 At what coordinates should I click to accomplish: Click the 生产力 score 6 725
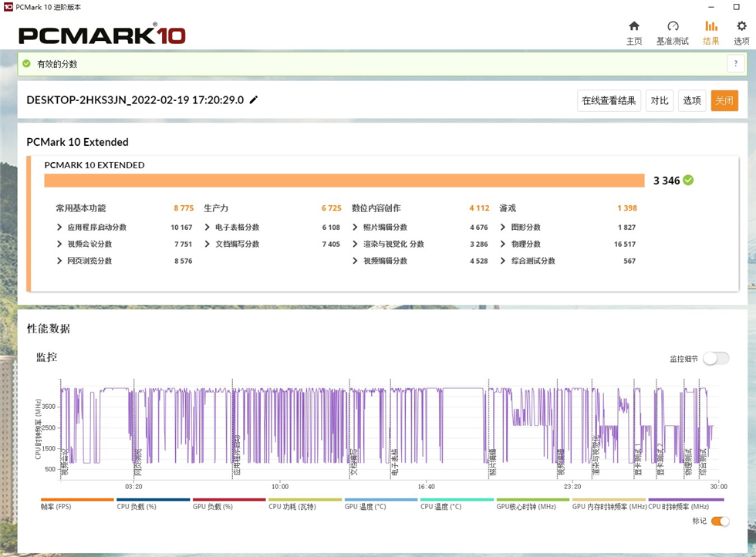(x=331, y=208)
